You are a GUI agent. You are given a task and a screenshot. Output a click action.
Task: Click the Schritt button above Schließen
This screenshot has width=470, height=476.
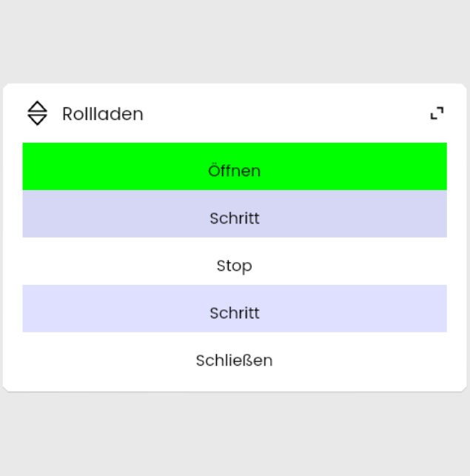tap(235, 313)
